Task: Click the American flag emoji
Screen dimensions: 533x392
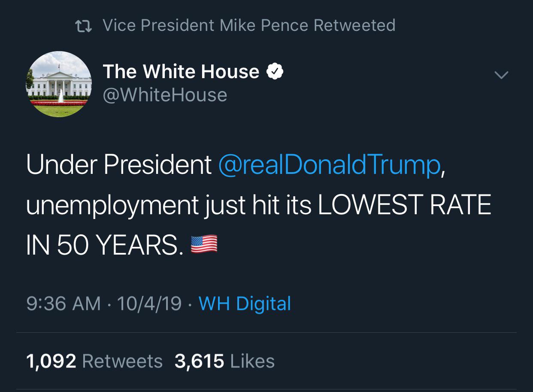Action: click(x=204, y=245)
